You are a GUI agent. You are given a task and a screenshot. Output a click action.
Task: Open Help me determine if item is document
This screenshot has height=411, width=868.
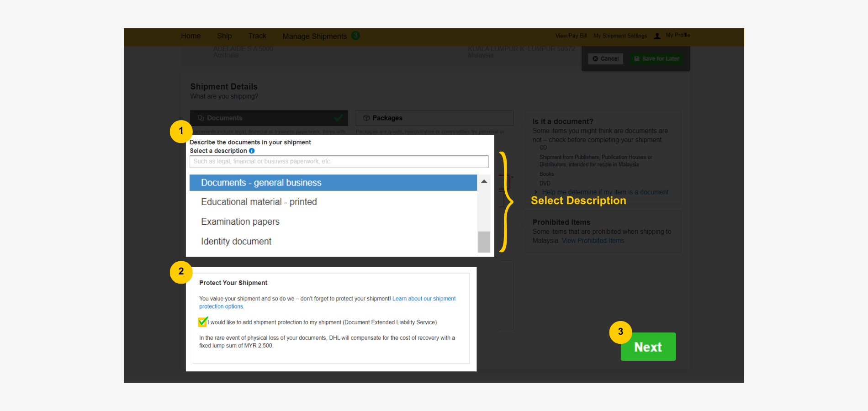click(605, 192)
